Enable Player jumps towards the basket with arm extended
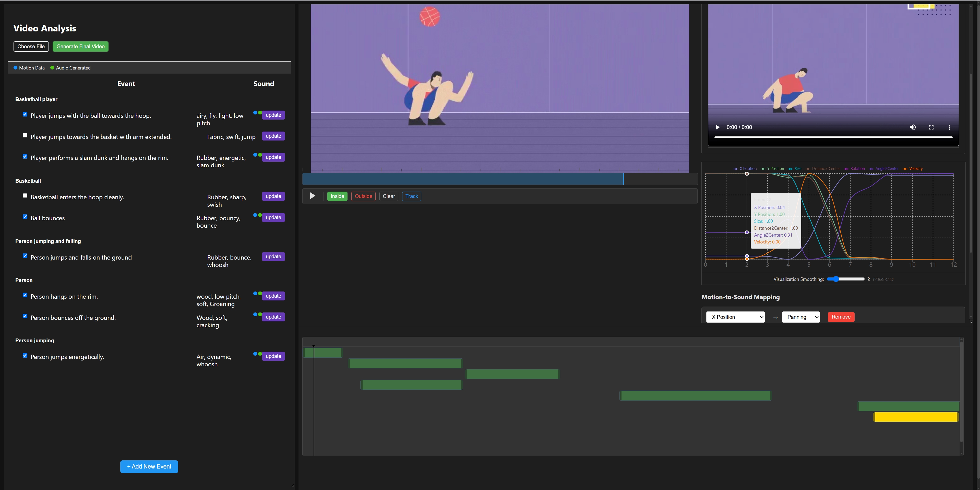The height and width of the screenshot is (490, 980). pos(25,135)
